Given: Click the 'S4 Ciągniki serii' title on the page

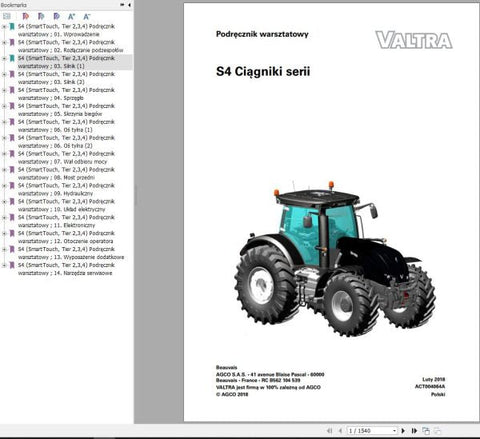Looking at the screenshot, I should [263, 72].
